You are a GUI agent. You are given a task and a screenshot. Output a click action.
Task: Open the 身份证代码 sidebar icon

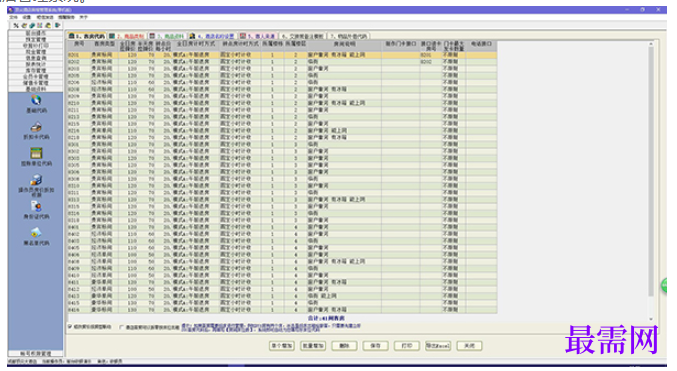tap(36, 206)
